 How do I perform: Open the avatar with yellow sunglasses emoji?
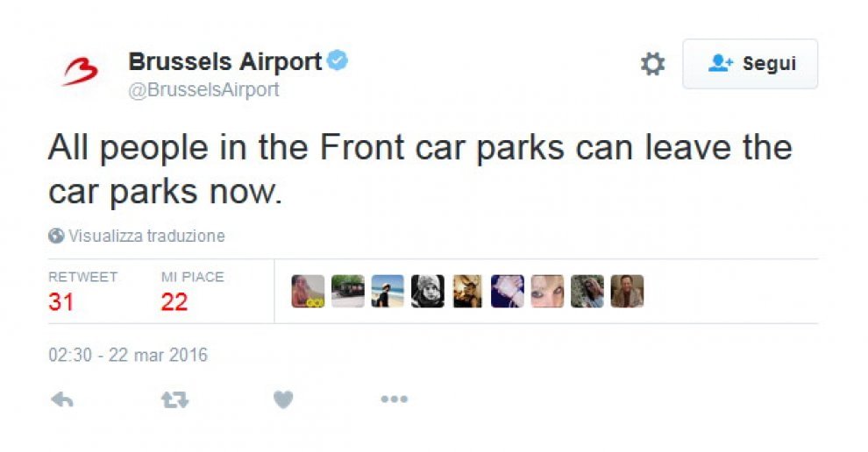point(308,291)
